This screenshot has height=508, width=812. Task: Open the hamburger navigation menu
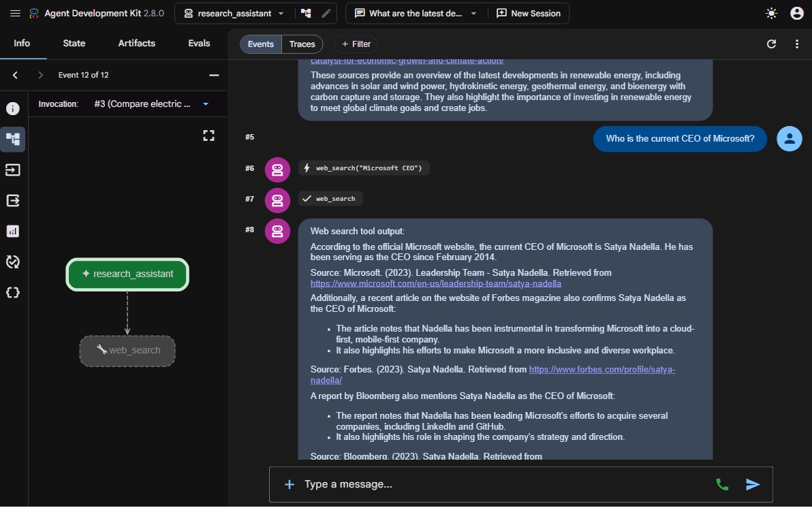[15, 14]
